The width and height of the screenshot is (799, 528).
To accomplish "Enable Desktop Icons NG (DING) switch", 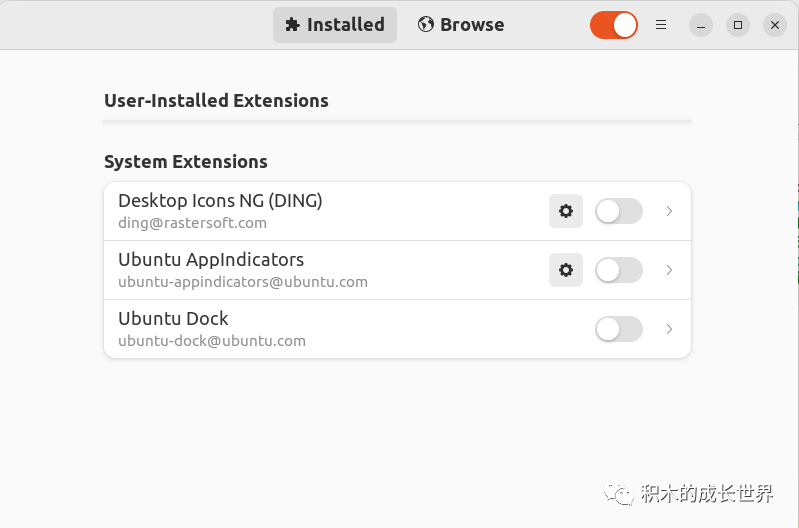I will [619, 211].
